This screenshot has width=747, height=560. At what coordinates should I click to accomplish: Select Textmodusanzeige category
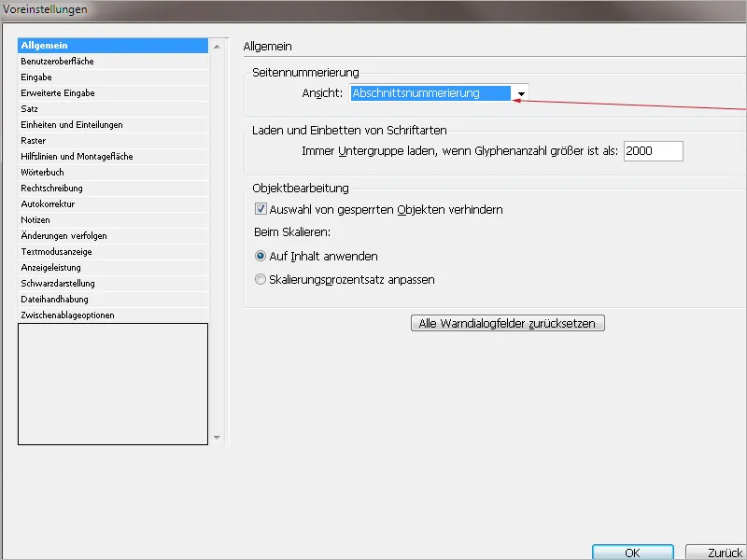coord(113,252)
